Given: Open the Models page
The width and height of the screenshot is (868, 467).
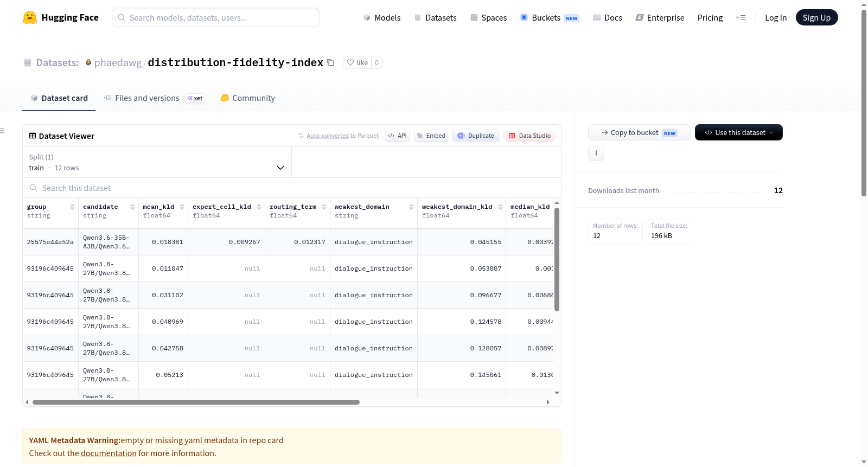Looking at the screenshot, I should click(382, 18).
